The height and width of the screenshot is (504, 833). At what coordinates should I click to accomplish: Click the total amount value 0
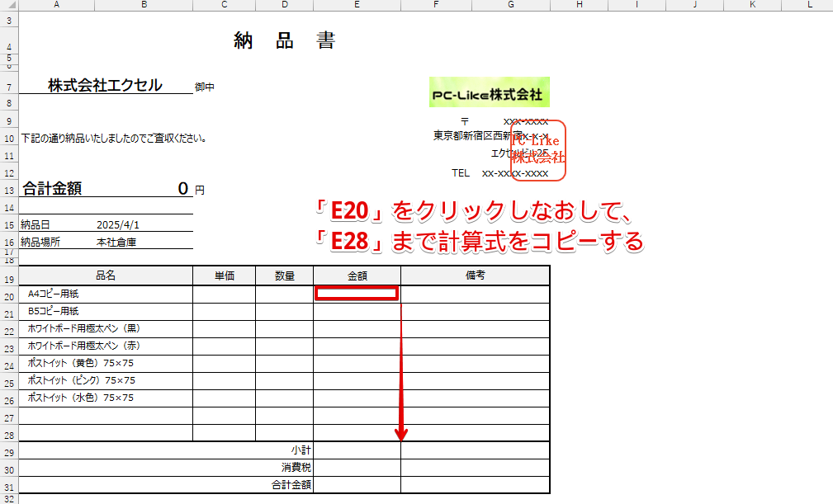coord(182,188)
